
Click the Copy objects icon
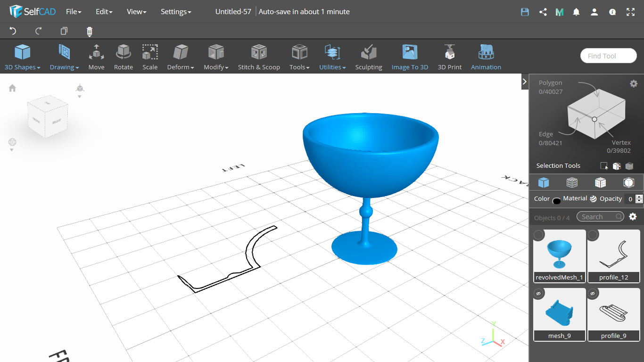64,31
